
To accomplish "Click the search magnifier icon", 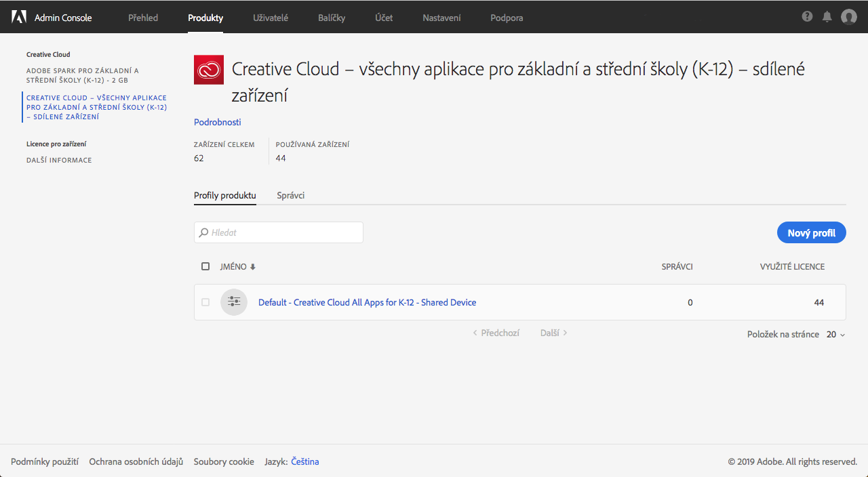I will pyautogui.click(x=203, y=232).
